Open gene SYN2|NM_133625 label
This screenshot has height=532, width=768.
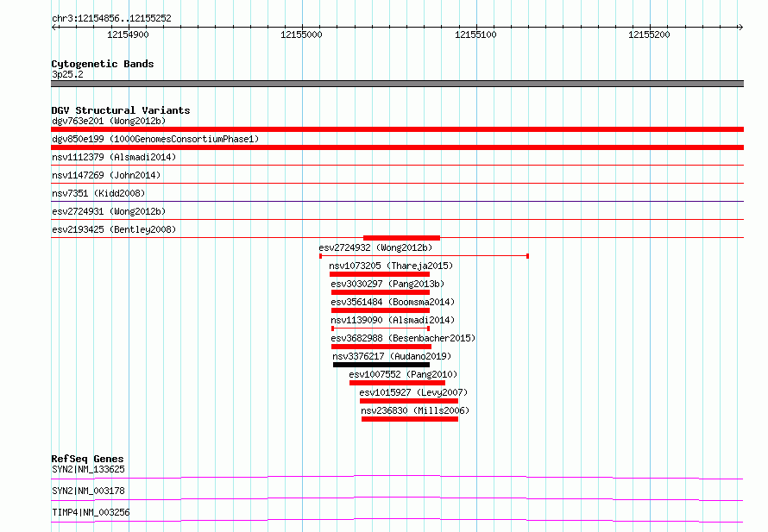[88, 469]
